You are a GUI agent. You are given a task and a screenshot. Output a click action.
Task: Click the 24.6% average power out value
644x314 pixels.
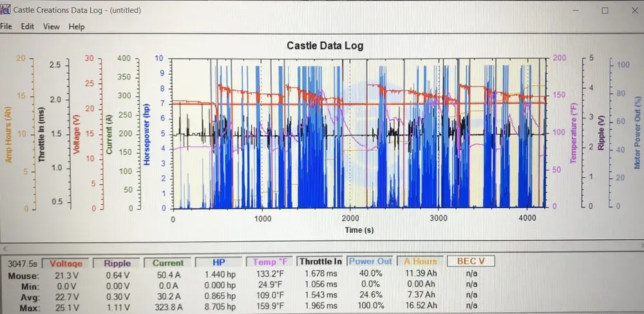(371, 295)
